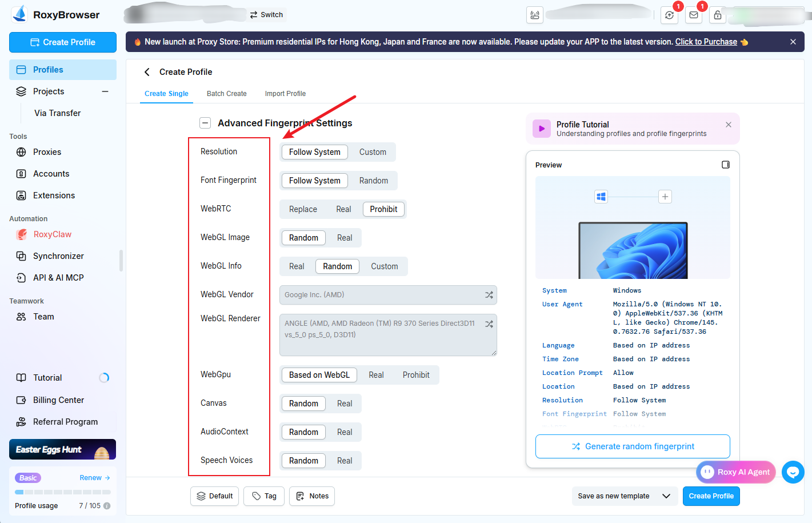Select Custom for Resolution

click(x=373, y=152)
